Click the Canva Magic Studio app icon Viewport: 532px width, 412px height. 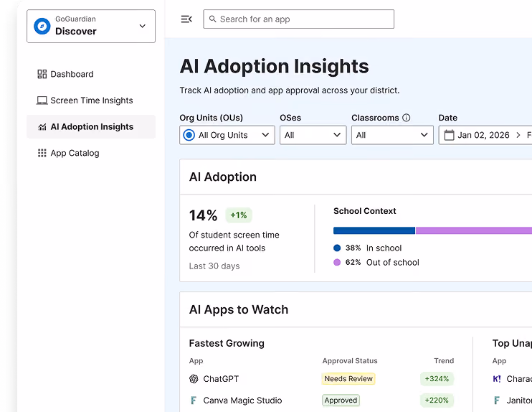coord(194,401)
